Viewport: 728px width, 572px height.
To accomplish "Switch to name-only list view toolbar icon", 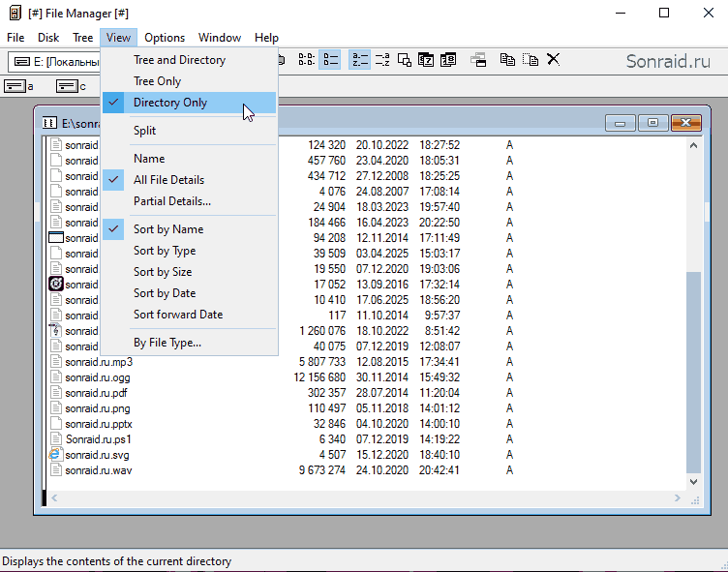I will pyautogui.click(x=307, y=59).
